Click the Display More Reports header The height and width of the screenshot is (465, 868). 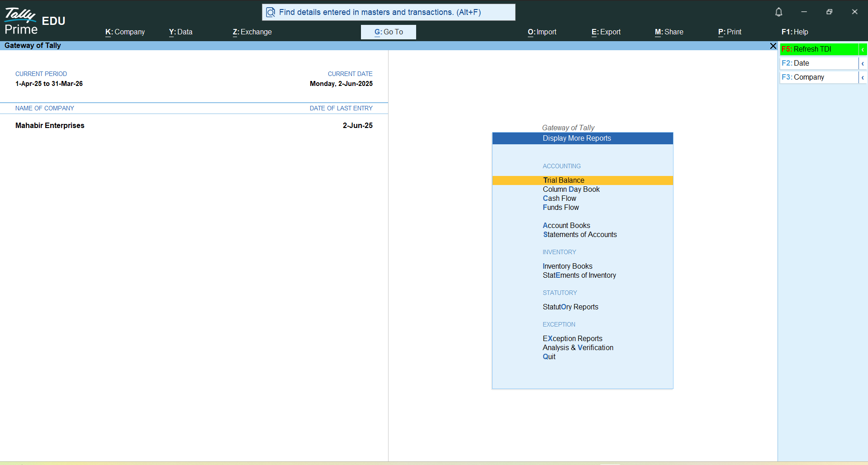click(583, 138)
